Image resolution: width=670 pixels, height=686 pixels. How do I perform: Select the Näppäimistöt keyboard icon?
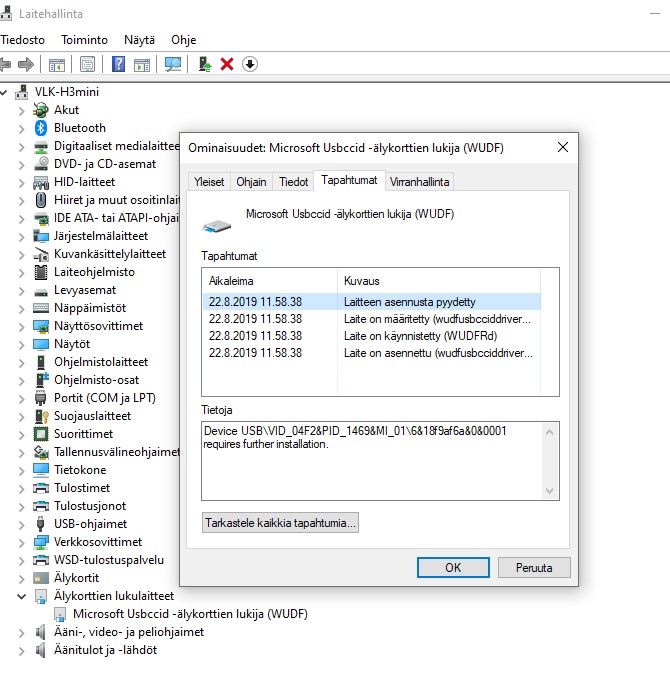41,308
